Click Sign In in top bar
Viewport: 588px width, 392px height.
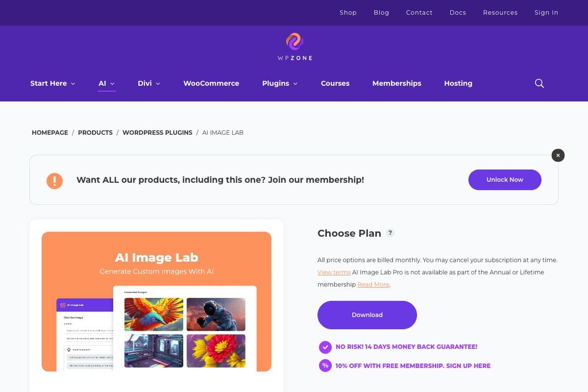(546, 13)
